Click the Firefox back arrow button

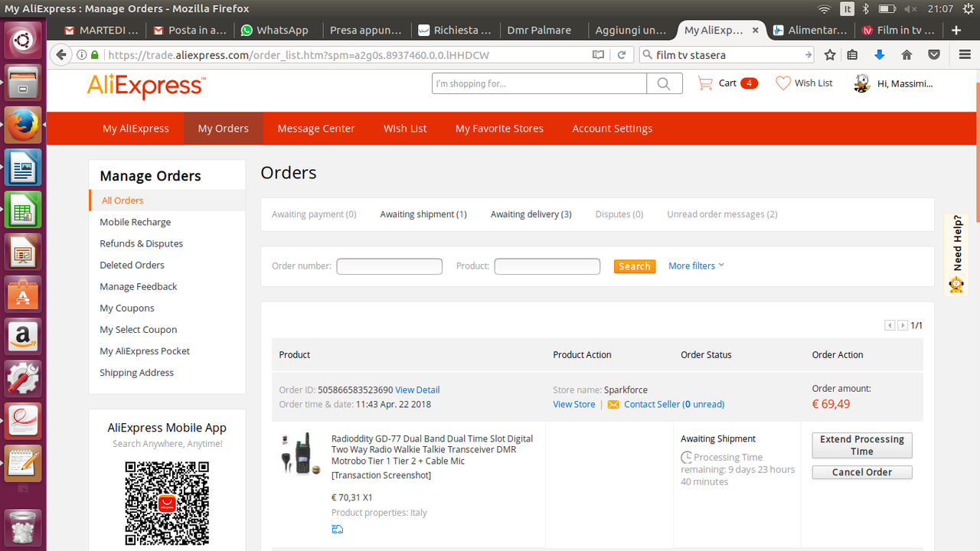tap(61, 55)
